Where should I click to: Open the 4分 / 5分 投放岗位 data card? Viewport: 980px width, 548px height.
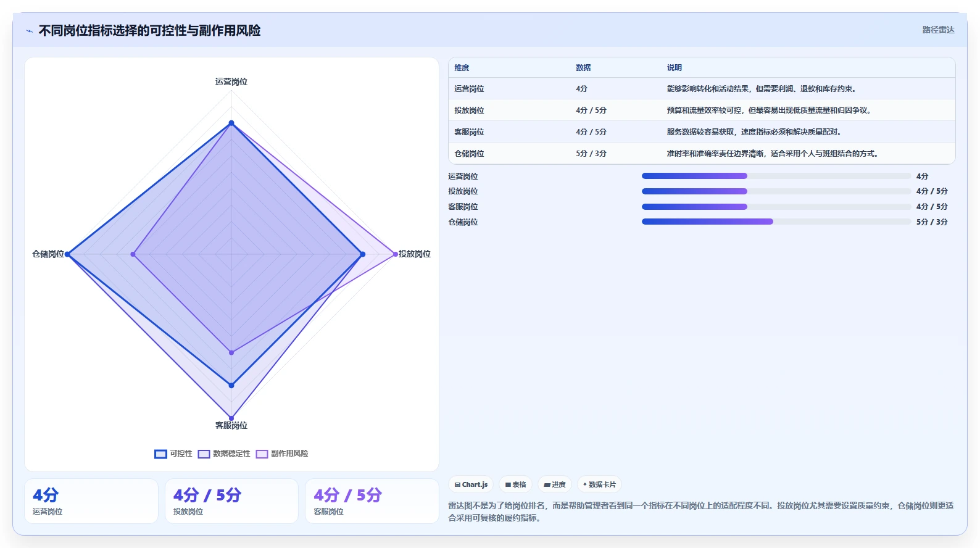pos(231,501)
